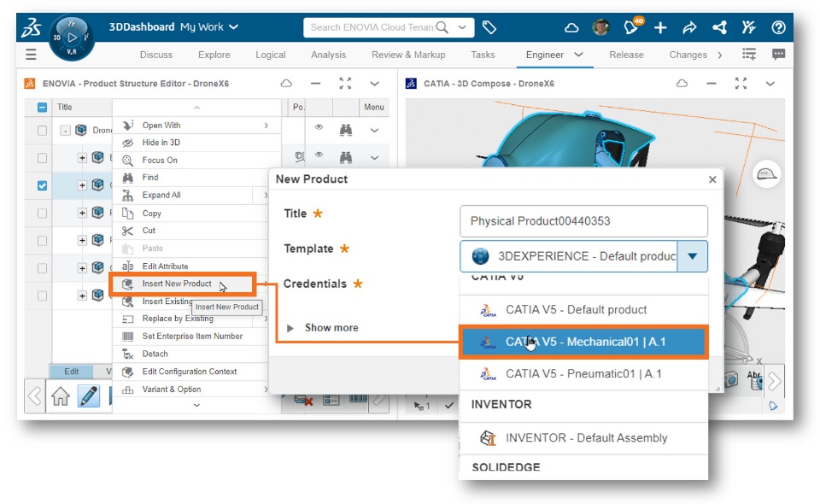Click fullscreen icon in ENOVIA panel
The height and width of the screenshot is (504, 820).
pyautogui.click(x=345, y=83)
